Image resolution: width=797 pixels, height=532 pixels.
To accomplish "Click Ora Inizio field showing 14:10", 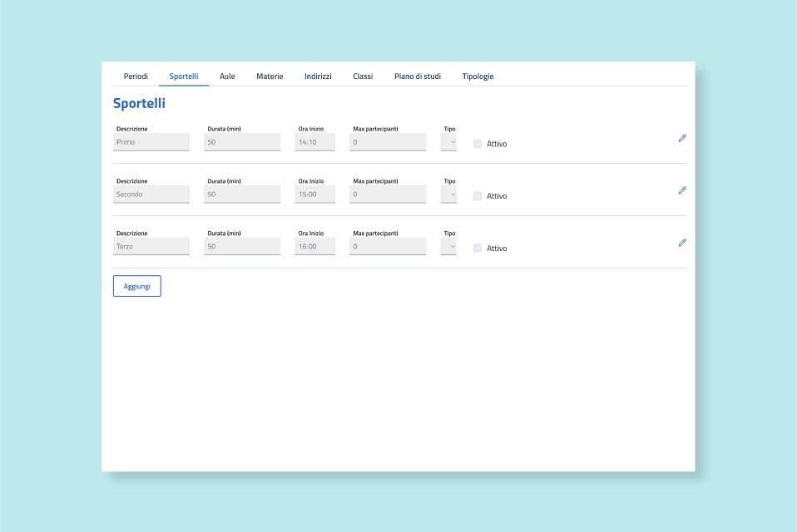I will tap(315, 142).
